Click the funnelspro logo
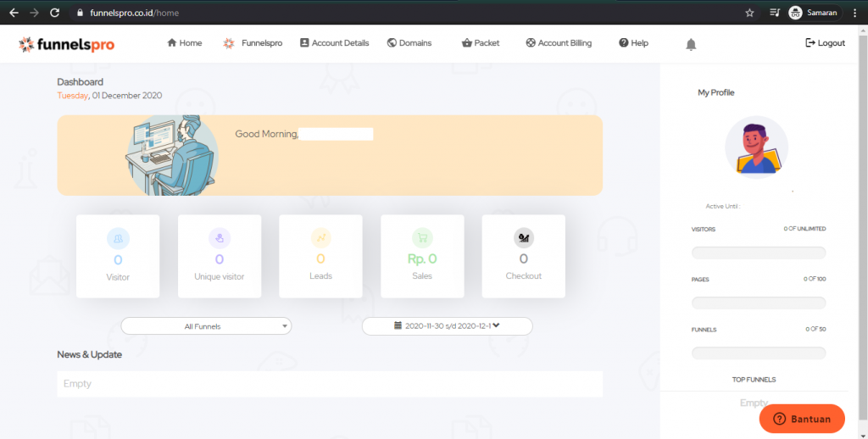This screenshot has width=868, height=439. pos(66,44)
